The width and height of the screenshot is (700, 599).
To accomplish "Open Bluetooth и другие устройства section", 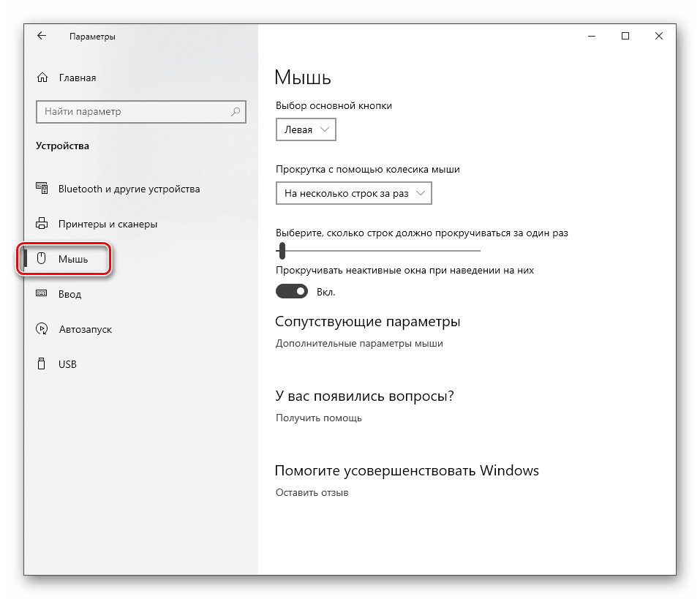I will tap(129, 189).
